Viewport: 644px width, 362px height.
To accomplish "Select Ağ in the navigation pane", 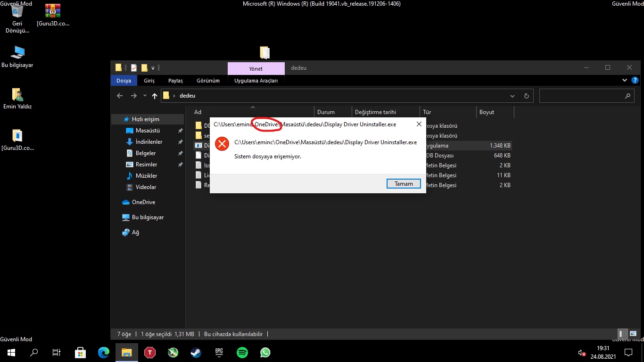I will point(135,232).
